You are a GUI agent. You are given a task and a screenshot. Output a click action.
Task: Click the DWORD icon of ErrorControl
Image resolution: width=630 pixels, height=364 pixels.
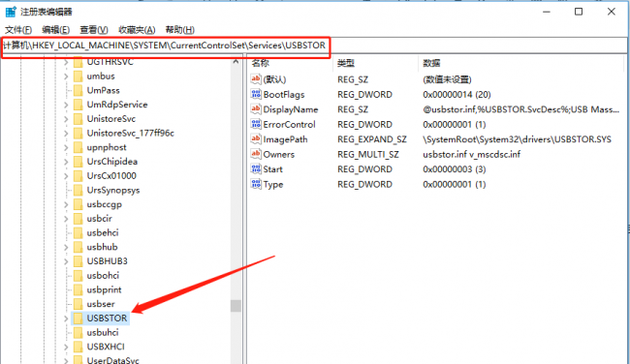pyautogui.click(x=256, y=124)
